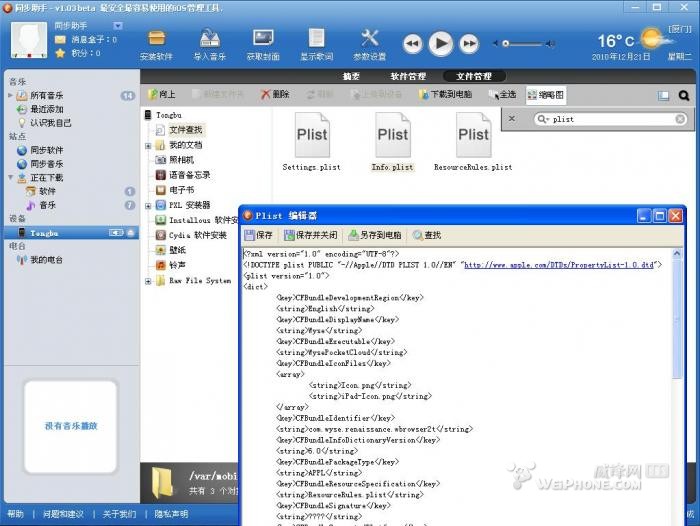This screenshot has width=700, height=526.
Task: Click the search magnifier icon in toolbar
Action: point(683,96)
